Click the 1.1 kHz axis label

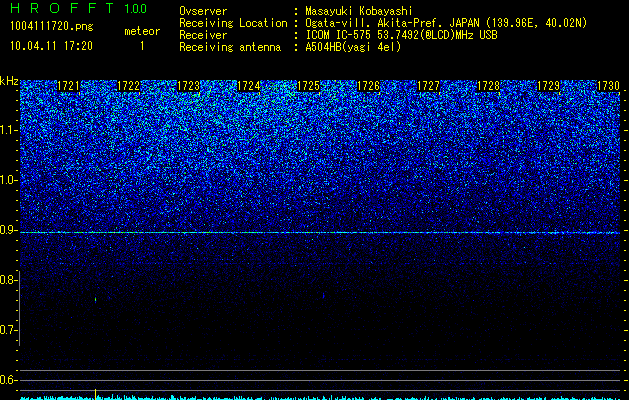point(8,130)
